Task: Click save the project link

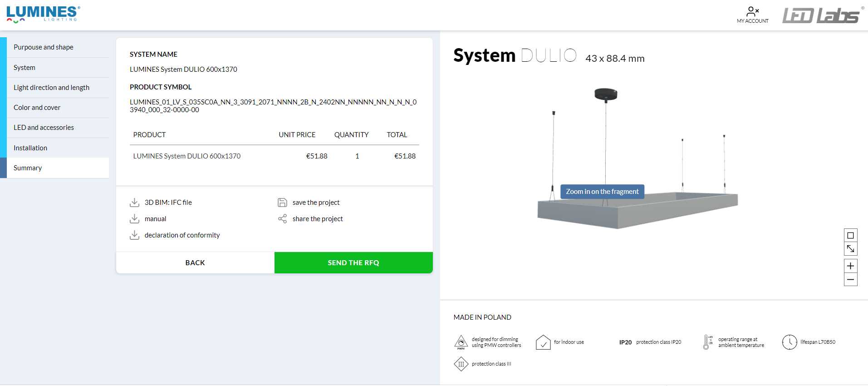Action: click(x=316, y=203)
